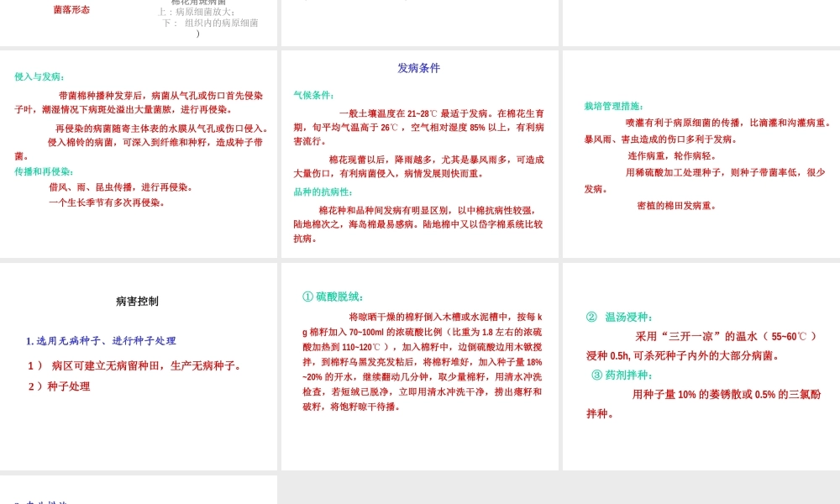Open the 菌落形态 slide
The height and width of the screenshot is (504, 840).
(x=139, y=23)
